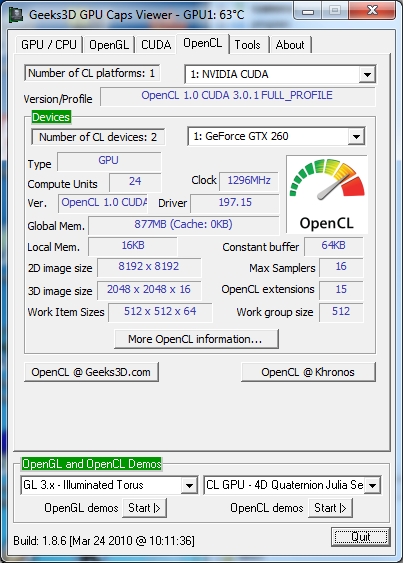The height and width of the screenshot is (563, 403).
Task: Select the Global Mem. value 877MB
Action: (x=184, y=225)
